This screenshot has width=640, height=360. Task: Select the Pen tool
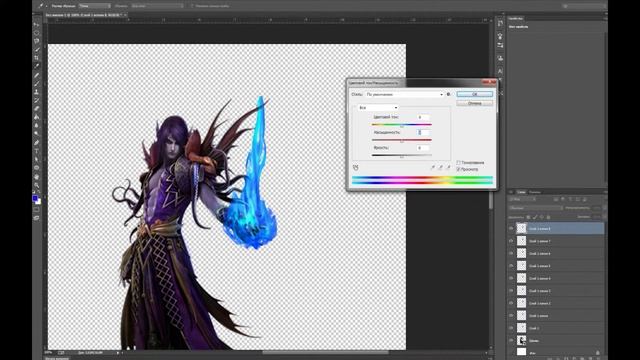pos(36,142)
